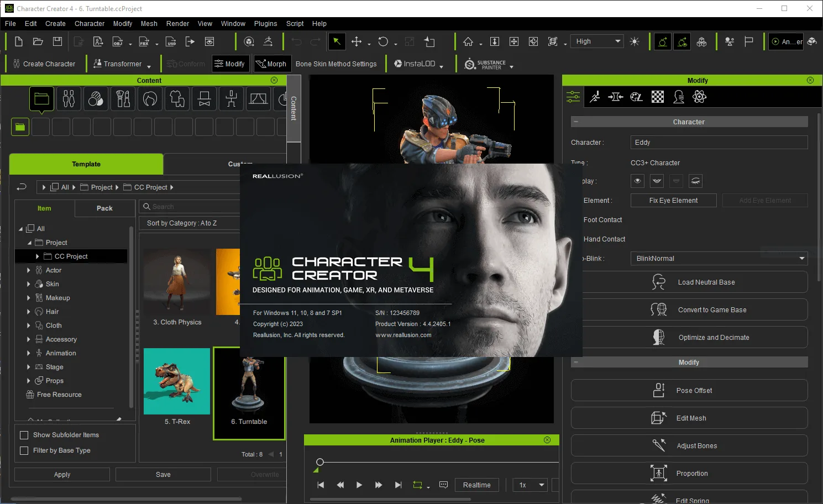Viewport: 823px width, 504px height.
Task: Enable Show Subfolder Items checkbox
Action: pos(24,435)
